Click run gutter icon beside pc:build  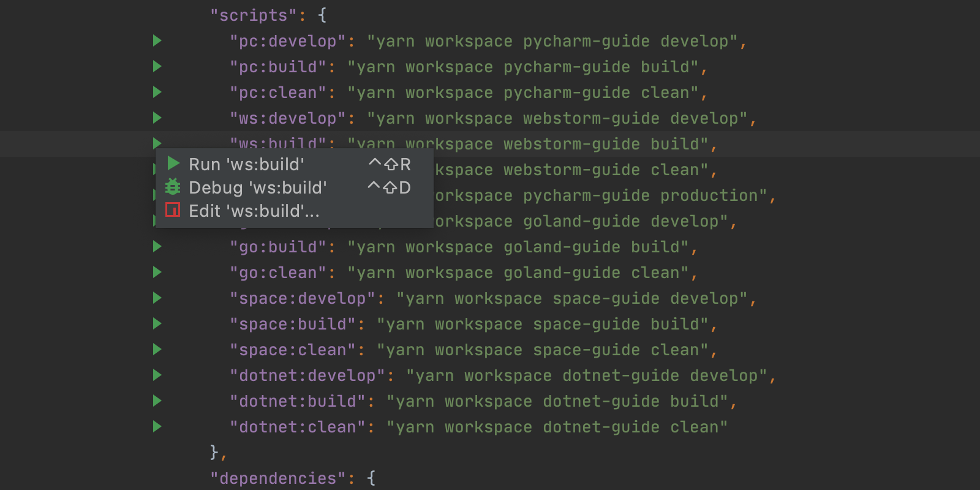(x=157, y=67)
